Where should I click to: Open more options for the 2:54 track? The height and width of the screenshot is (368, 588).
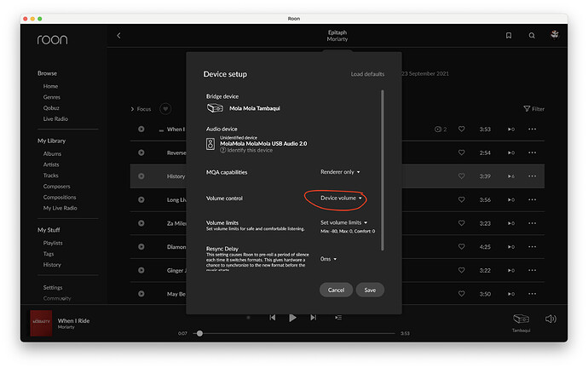tap(532, 152)
